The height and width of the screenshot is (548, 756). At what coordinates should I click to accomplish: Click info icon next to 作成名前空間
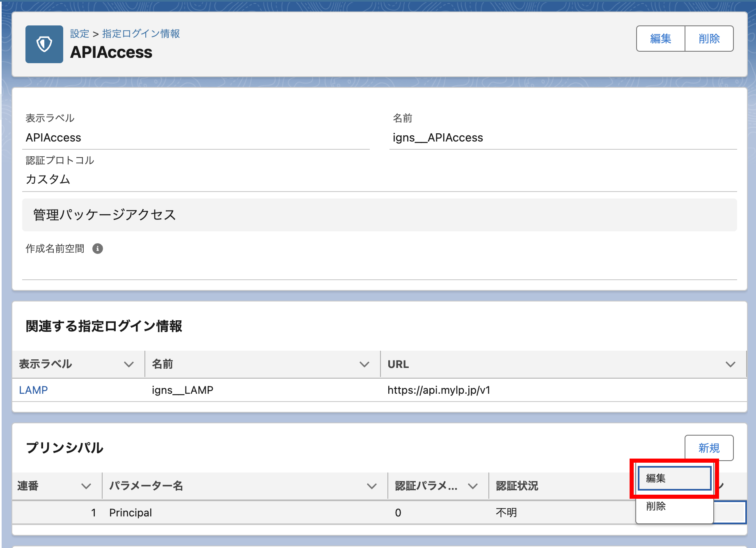98,249
